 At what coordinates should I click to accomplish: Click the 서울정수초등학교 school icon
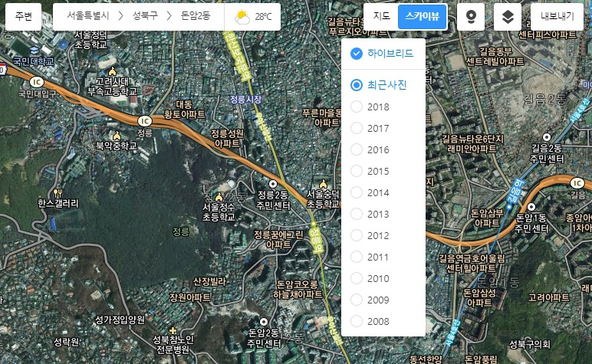coord(219,196)
